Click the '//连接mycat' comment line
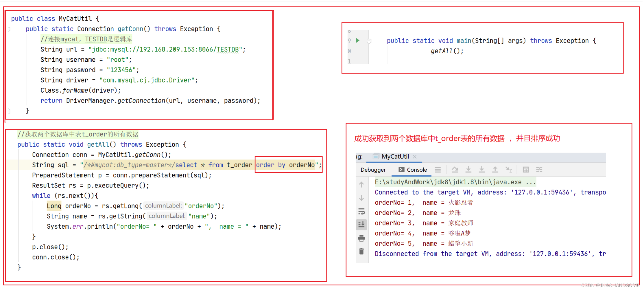Viewport: 644px width, 290px height. 86,39
